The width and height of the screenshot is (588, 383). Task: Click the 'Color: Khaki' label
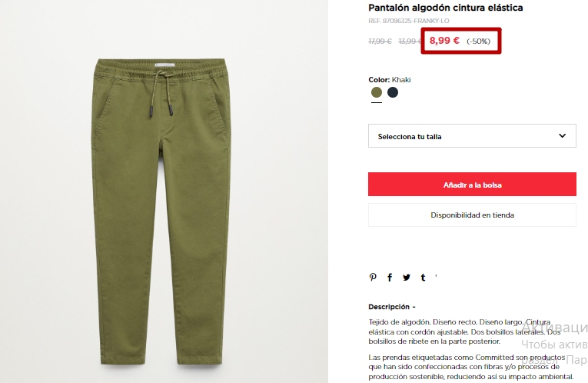[390, 79]
